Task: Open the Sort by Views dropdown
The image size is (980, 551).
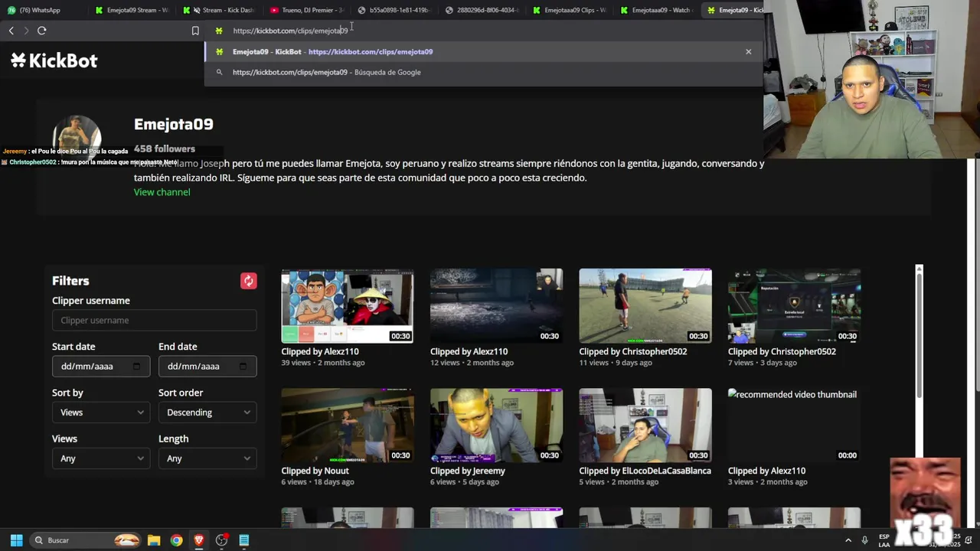Action: (100, 412)
